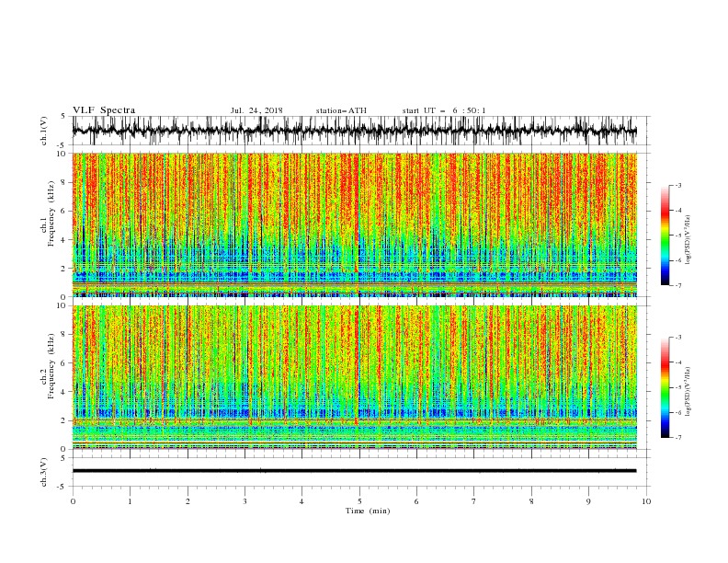
Task: Click the "2" tick on the time axis
Action: (x=188, y=501)
